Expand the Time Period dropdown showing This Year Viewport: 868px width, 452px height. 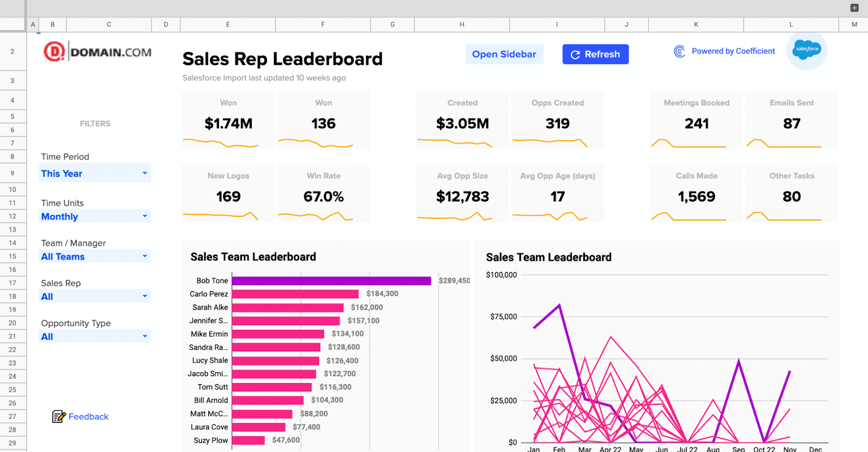point(145,173)
